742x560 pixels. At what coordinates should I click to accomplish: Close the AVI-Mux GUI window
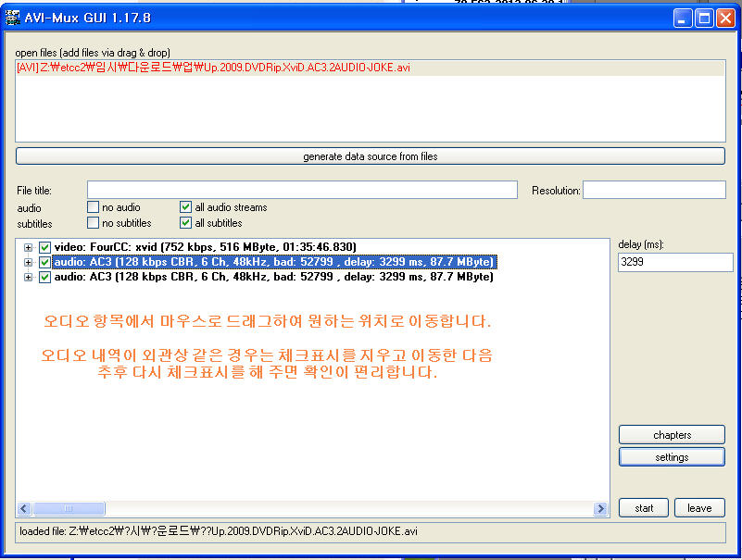[725, 18]
